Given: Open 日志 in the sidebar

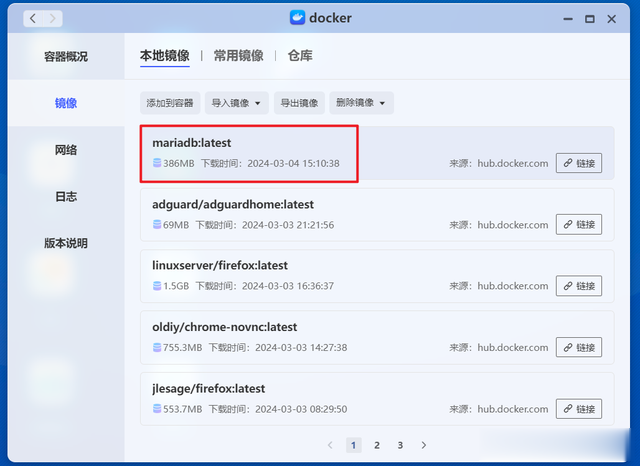Looking at the screenshot, I should point(66,197).
